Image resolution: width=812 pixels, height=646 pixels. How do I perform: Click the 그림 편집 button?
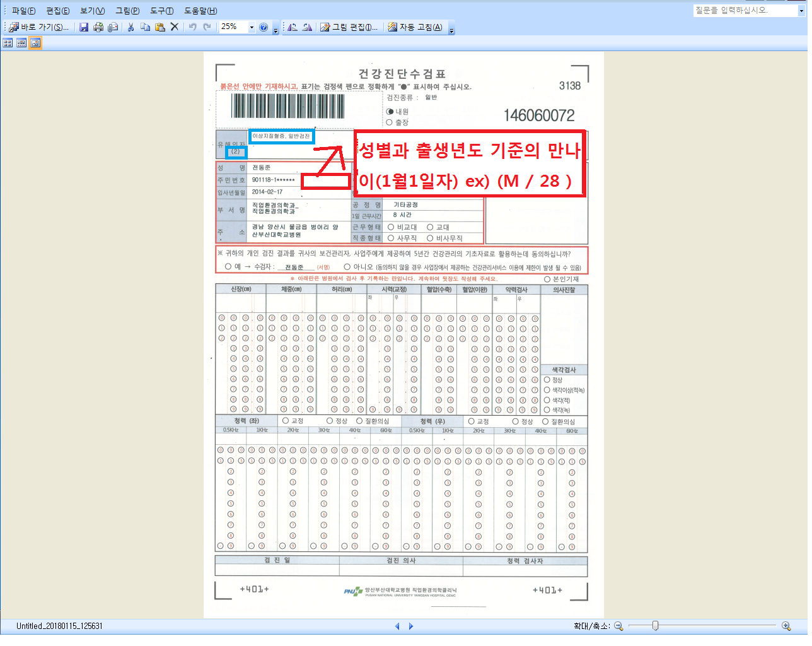pyautogui.click(x=349, y=27)
